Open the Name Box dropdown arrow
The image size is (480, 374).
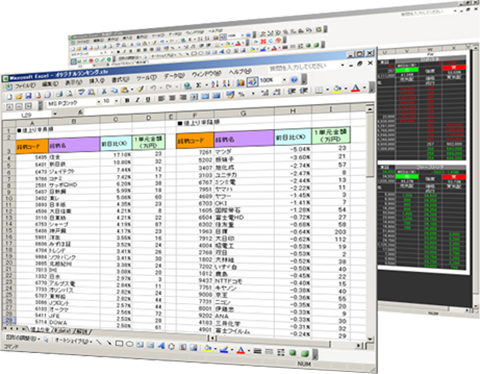pyautogui.click(x=55, y=114)
